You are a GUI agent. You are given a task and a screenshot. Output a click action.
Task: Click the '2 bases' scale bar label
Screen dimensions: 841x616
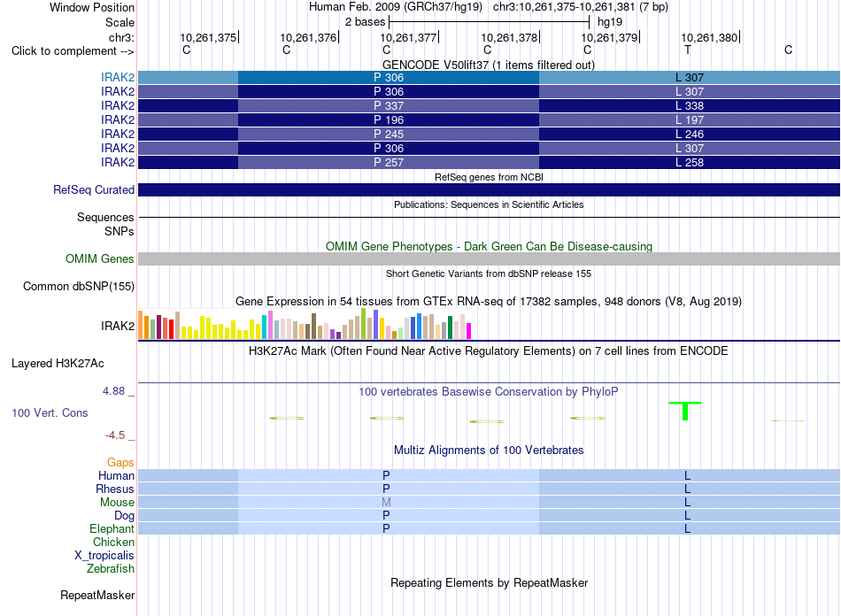[x=365, y=22]
